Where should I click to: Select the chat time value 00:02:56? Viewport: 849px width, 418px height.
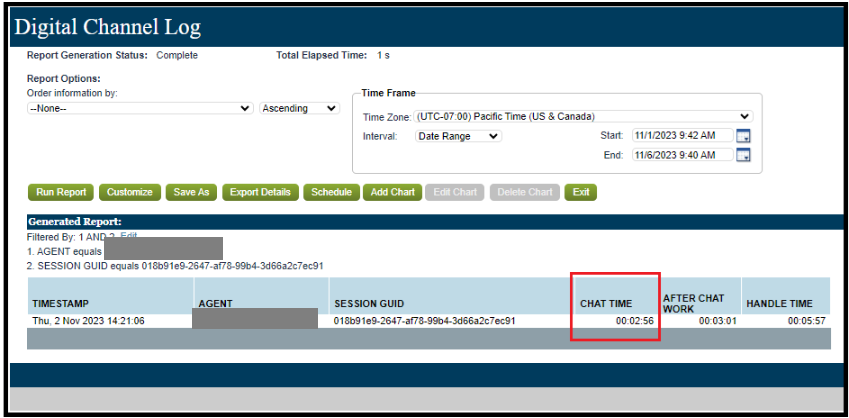point(635,321)
